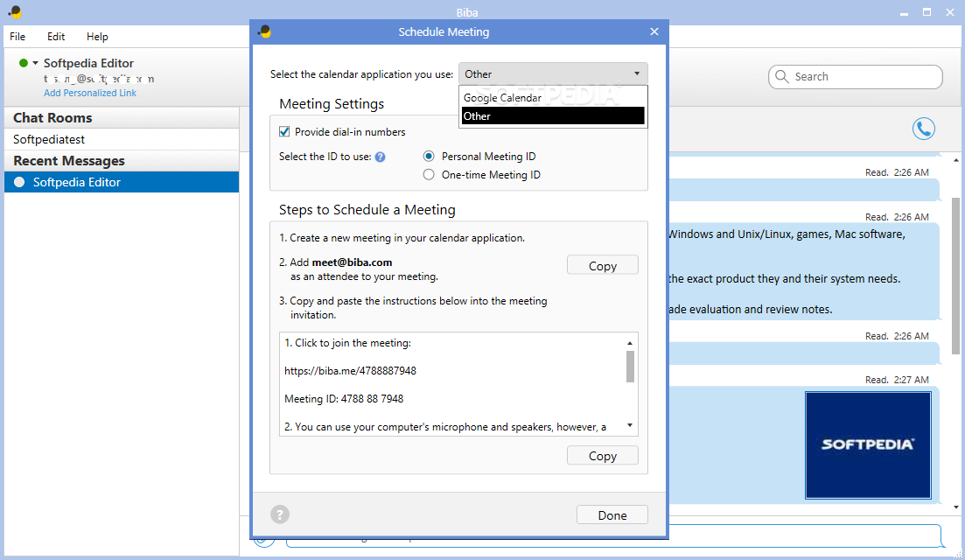The image size is (965, 560).
Task: Click the search magnifier icon
Action: coord(781,76)
